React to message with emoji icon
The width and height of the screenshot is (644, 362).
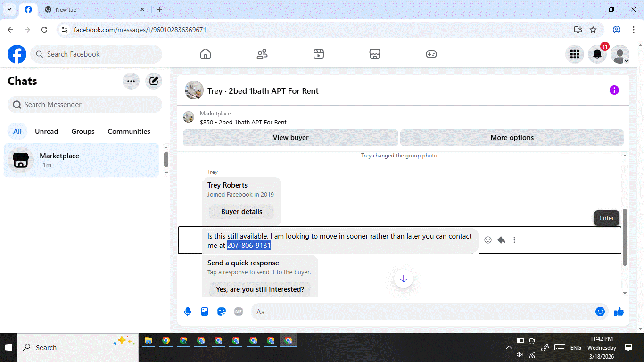coord(488,240)
